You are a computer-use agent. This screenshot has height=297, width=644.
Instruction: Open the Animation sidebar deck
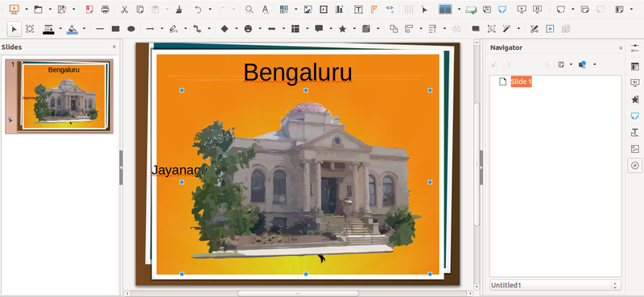tap(635, 100)
